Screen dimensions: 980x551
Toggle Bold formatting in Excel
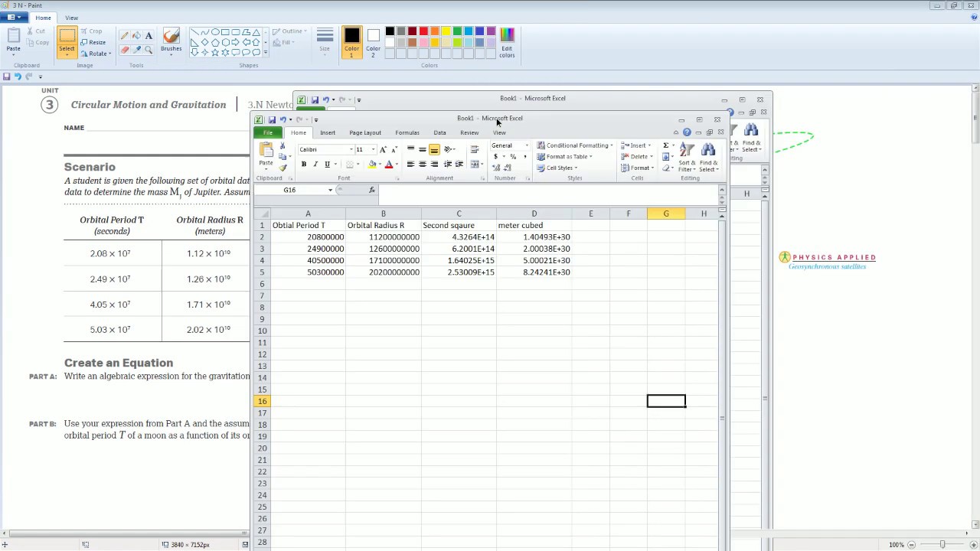click(304, 165)
